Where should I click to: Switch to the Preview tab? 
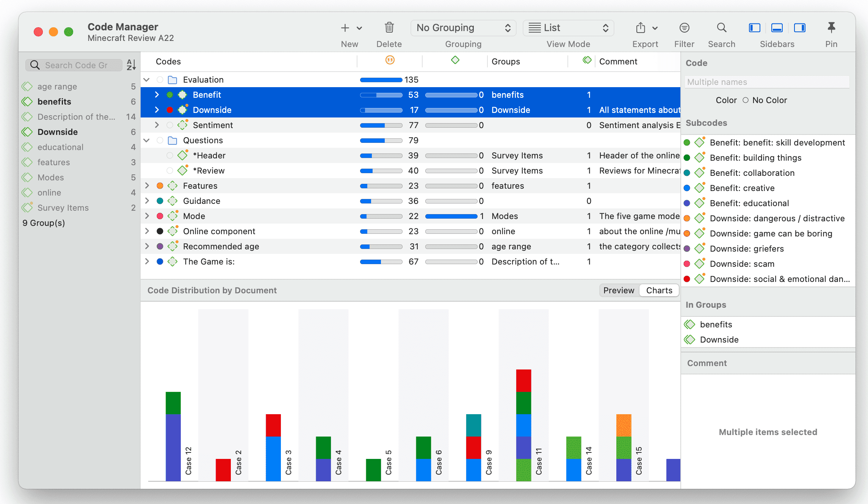pos(619,290)
